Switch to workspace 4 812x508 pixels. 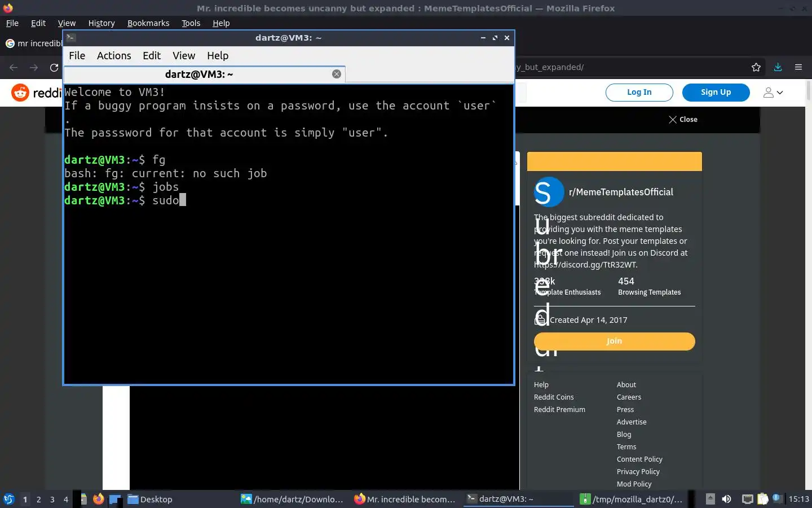click(65, 500)
